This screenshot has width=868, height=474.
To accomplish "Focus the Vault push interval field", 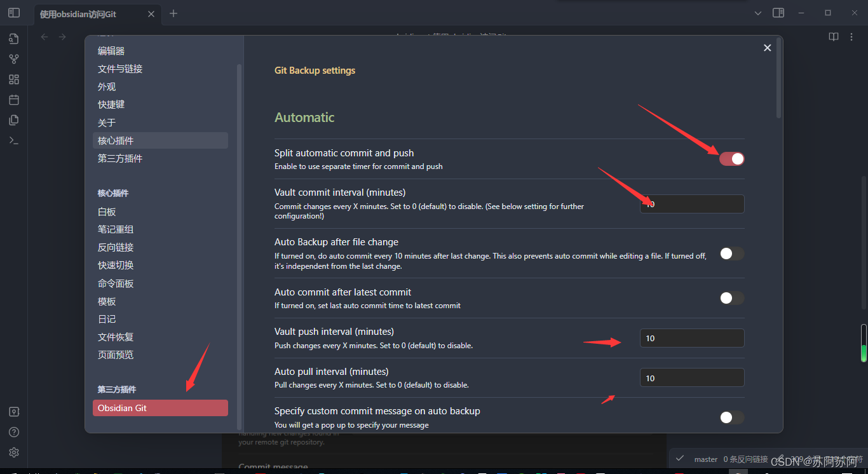I will pos(692,338).
